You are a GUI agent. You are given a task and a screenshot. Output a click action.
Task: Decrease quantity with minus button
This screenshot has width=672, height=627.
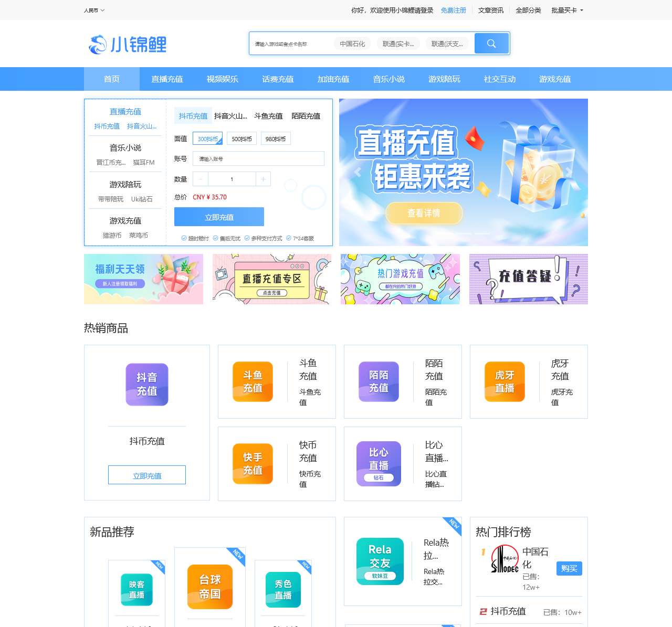[x=201, y=179]
